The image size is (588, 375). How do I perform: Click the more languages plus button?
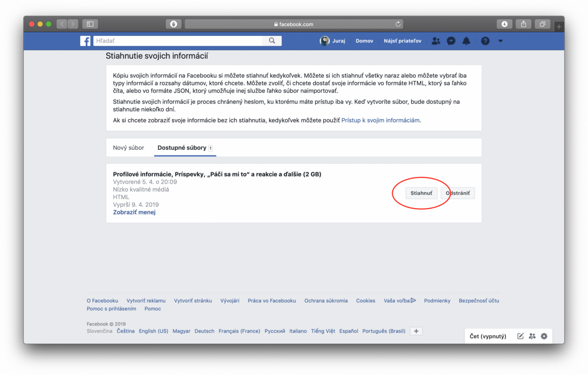tap(416, 331)
